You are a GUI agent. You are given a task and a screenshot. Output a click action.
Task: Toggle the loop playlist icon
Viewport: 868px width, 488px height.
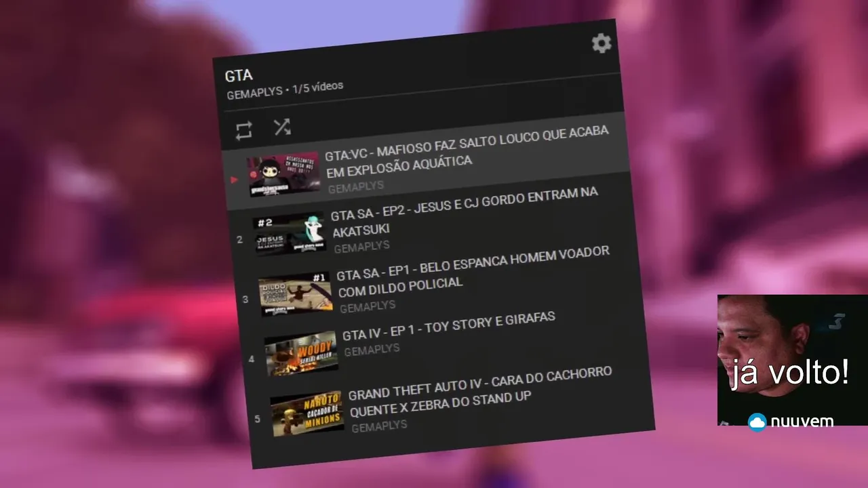click(x=244, y=131)
